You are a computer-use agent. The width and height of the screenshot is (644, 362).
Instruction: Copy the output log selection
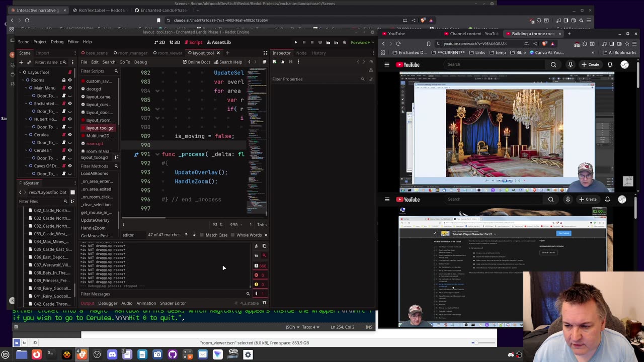pyautogui.click(x=264, y=246)
